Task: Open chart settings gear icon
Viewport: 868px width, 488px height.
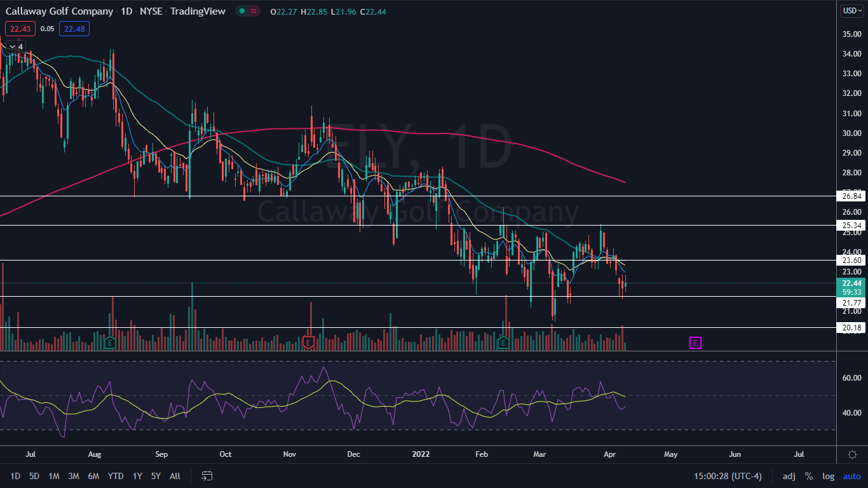Action: coord(852,454)
